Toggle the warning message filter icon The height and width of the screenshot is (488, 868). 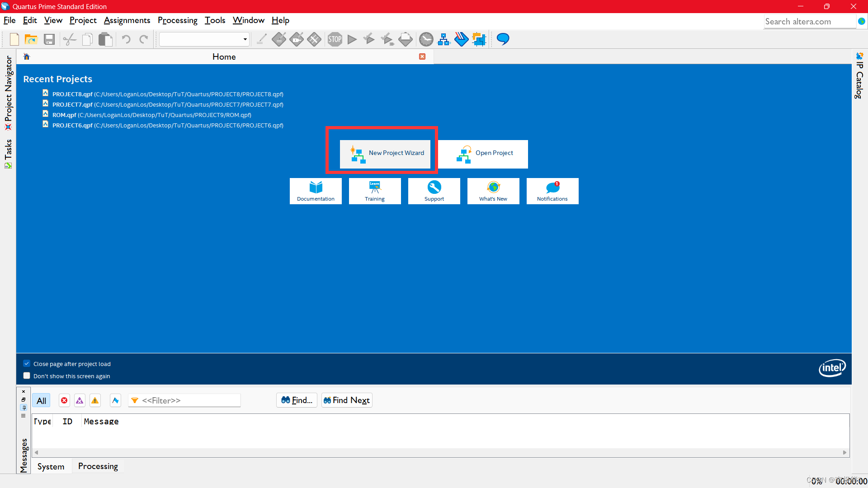point(95,400)
